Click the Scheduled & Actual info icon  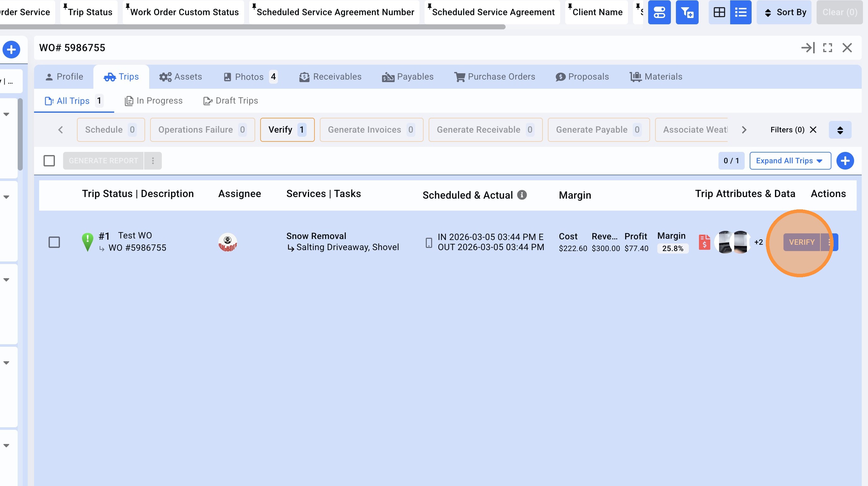coord(522,195)
